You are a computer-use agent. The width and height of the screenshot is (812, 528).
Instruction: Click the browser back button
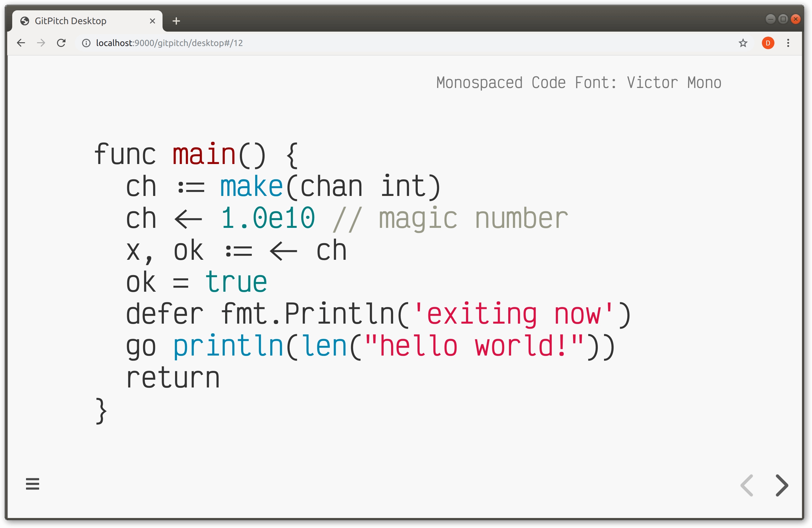click(x=21, y=43)
